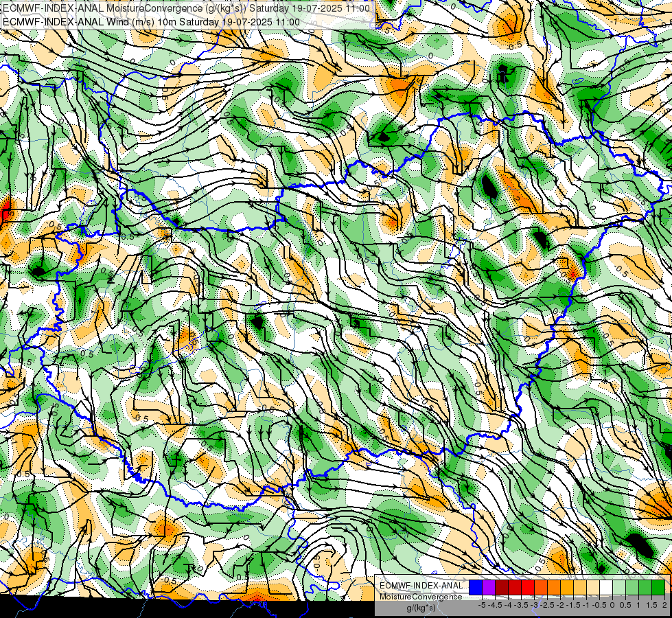The height and width of the screenshot is (618, 672).
Task: Click the lightest green legend swatch
Action: point(619,587)
